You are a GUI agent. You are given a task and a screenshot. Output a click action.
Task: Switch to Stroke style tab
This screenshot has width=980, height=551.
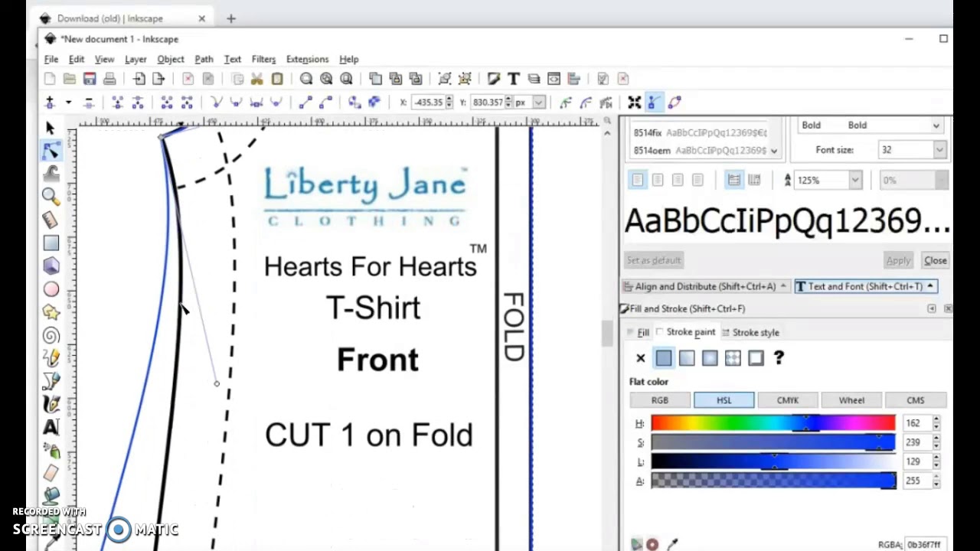[750, 332]
